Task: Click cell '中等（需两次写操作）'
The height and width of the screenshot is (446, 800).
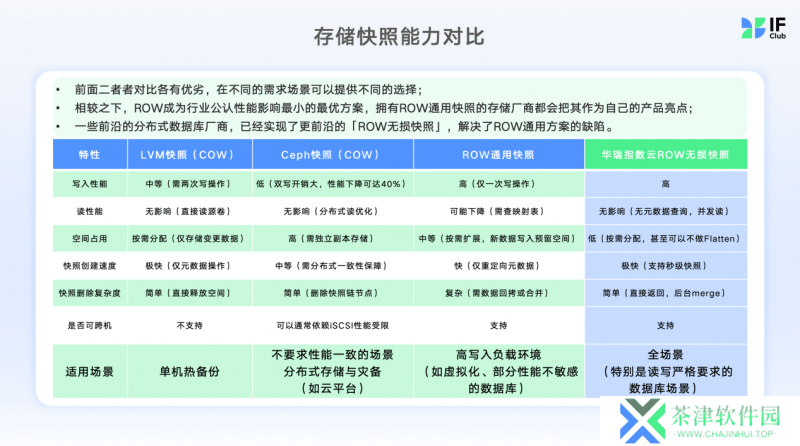Action: pos(190,184)
